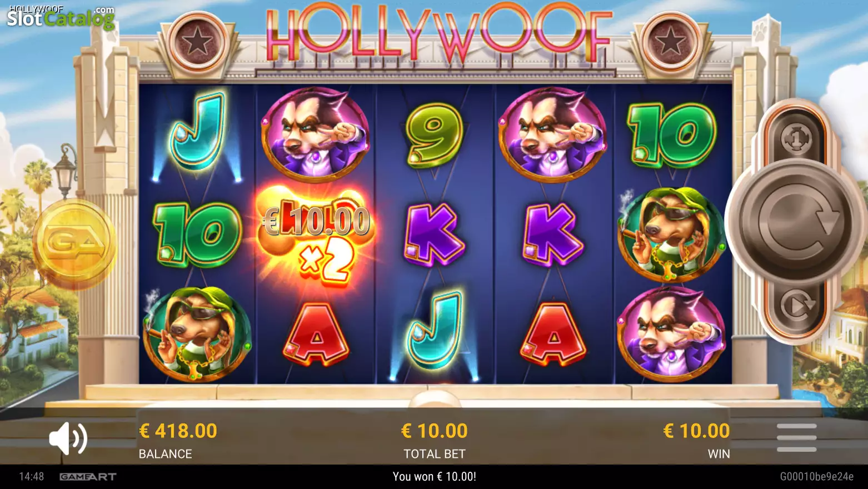Click the purple K on third reel

[434, 234]
